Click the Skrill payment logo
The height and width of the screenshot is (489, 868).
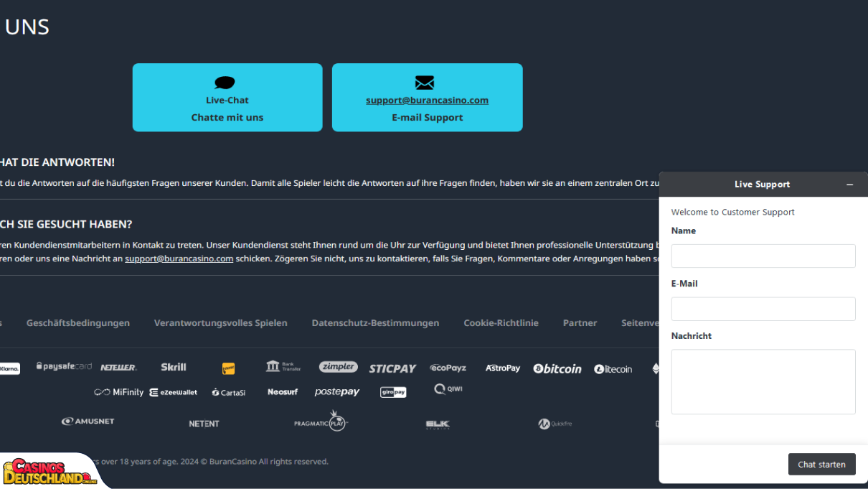tap(174, 367)
